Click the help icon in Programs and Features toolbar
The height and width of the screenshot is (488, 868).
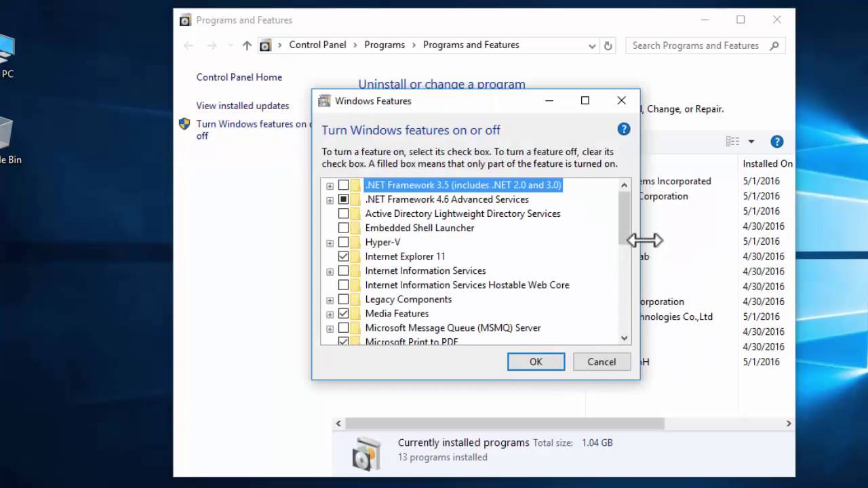777,142
